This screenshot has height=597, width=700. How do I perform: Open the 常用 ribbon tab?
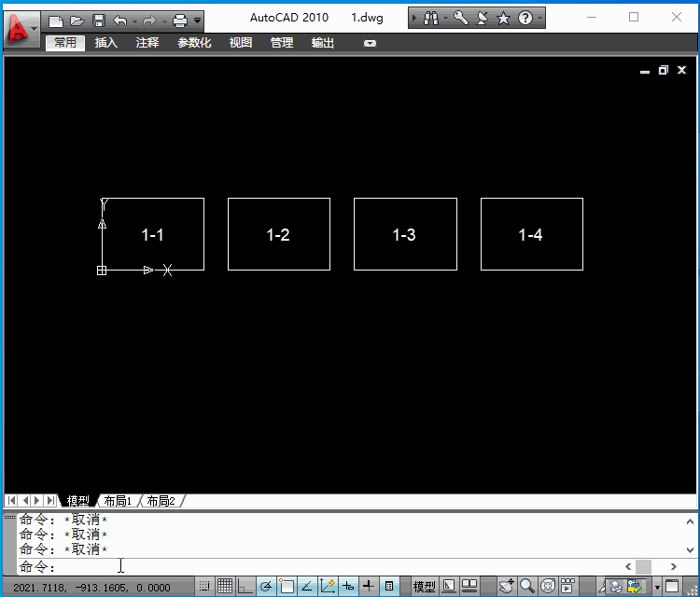(65, 43)
